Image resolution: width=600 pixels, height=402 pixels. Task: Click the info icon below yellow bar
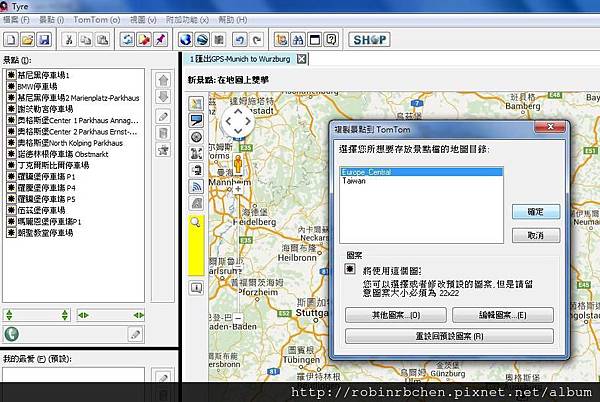(x=196, y=288)
